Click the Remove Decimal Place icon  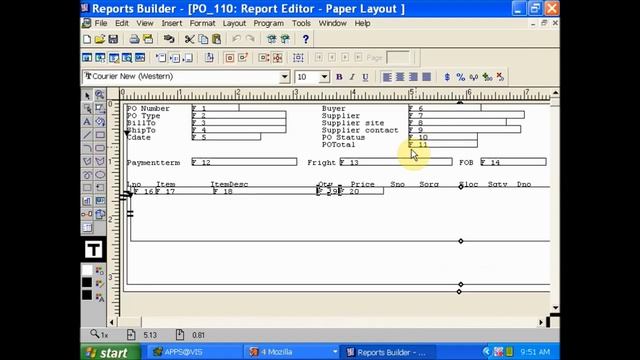tap(500, 77)
